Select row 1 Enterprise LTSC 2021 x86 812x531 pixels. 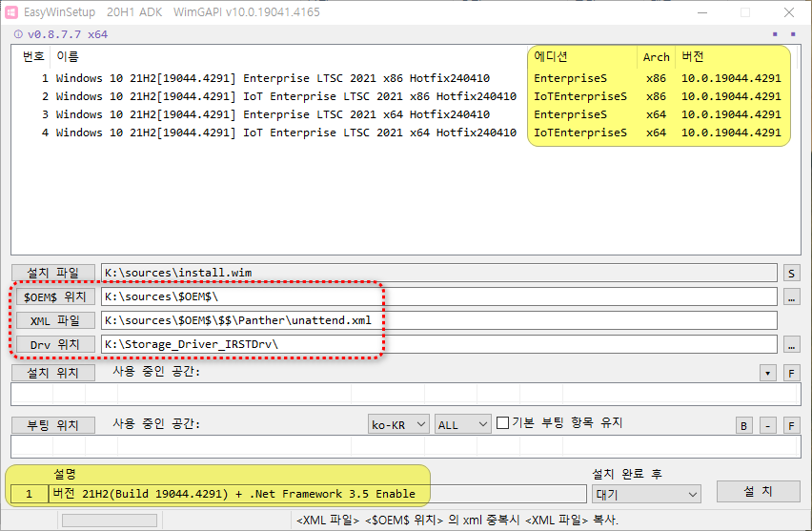[405, 78]
